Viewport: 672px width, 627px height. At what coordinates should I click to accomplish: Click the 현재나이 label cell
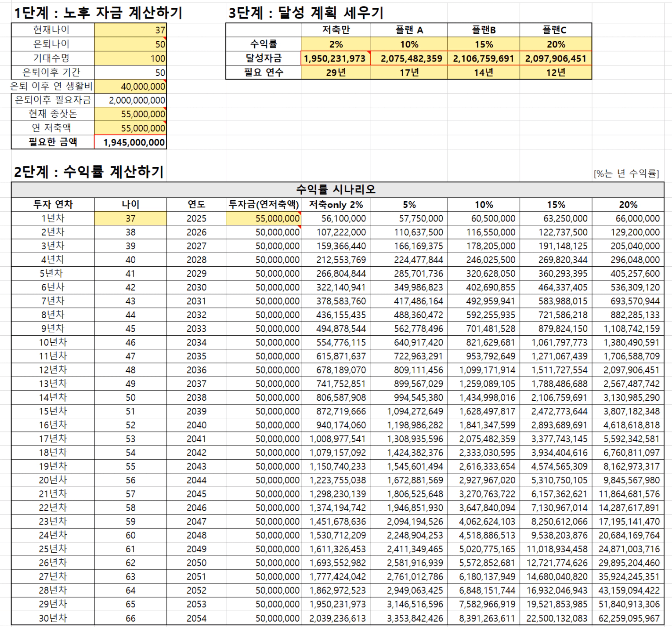(x=53, y=30)
